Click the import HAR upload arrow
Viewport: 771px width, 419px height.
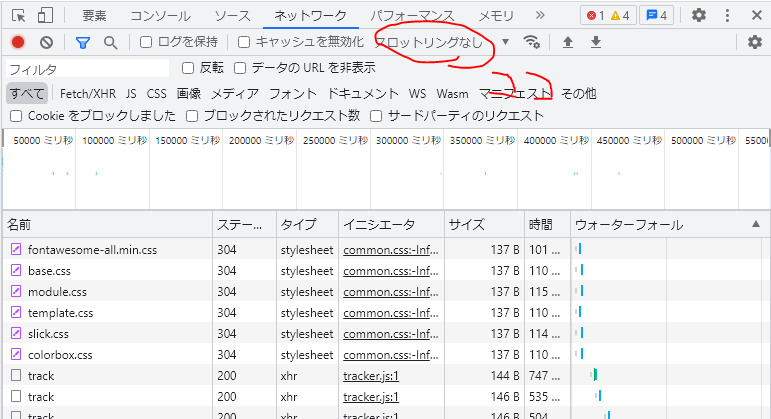[568, 42]
